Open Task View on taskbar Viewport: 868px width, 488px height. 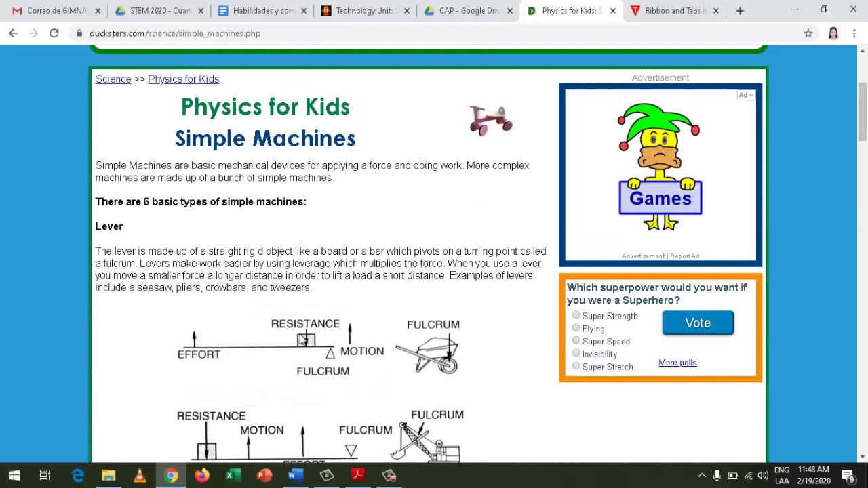coord(45,475)
